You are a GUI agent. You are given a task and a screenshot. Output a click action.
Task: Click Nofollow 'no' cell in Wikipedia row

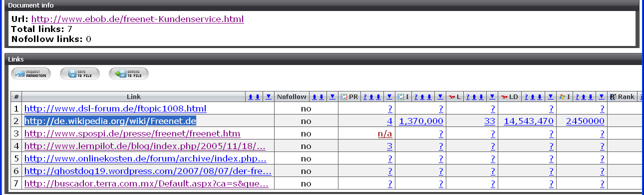[306, 121]
